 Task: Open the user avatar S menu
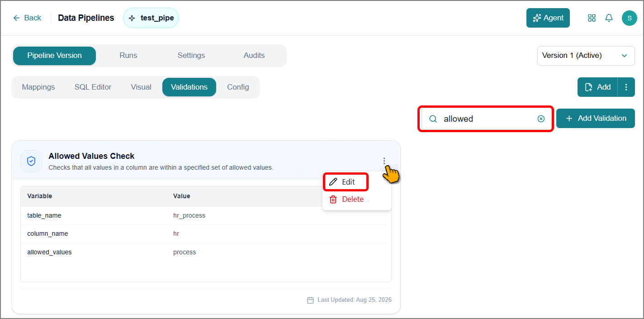tap(630, 18)
